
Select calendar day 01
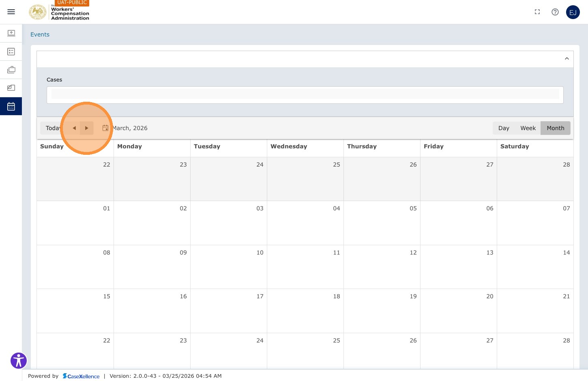pyautogui.click(x=75, y=223)
